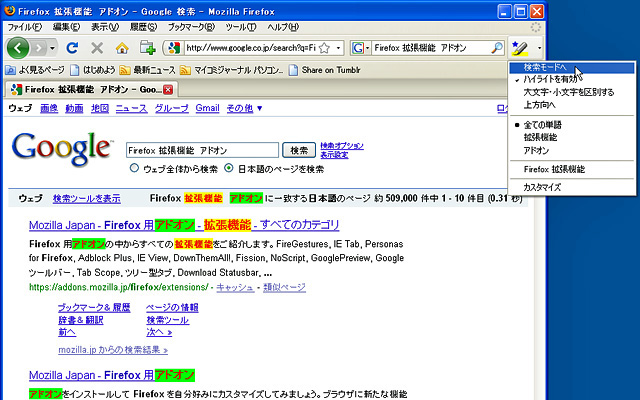Expand the その他 dropdown

pos(244,108)
